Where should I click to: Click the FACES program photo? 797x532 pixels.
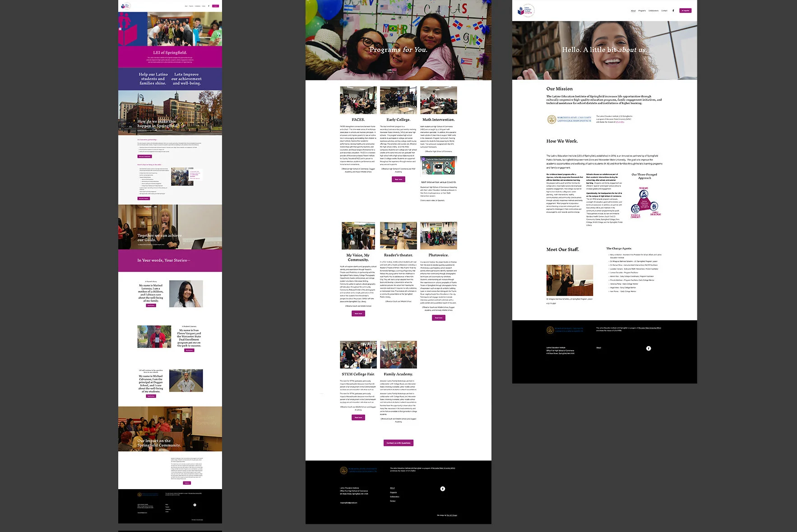click(358, 100)
